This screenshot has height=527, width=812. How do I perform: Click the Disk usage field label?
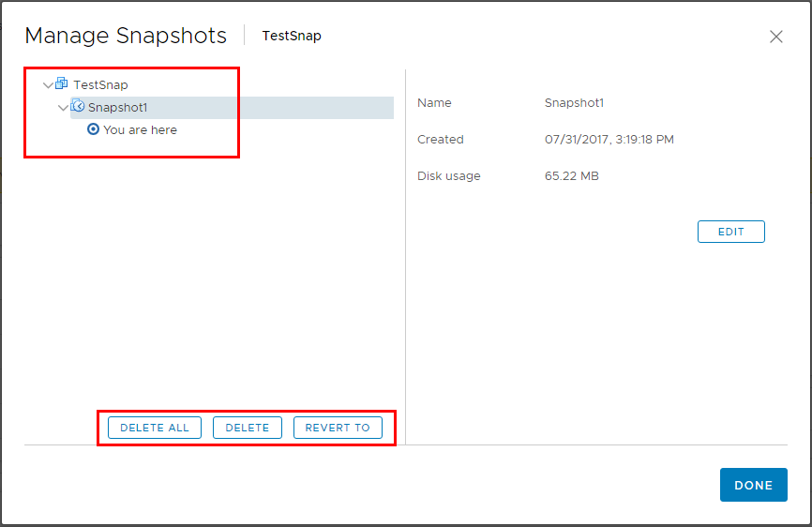coord(448,176)
